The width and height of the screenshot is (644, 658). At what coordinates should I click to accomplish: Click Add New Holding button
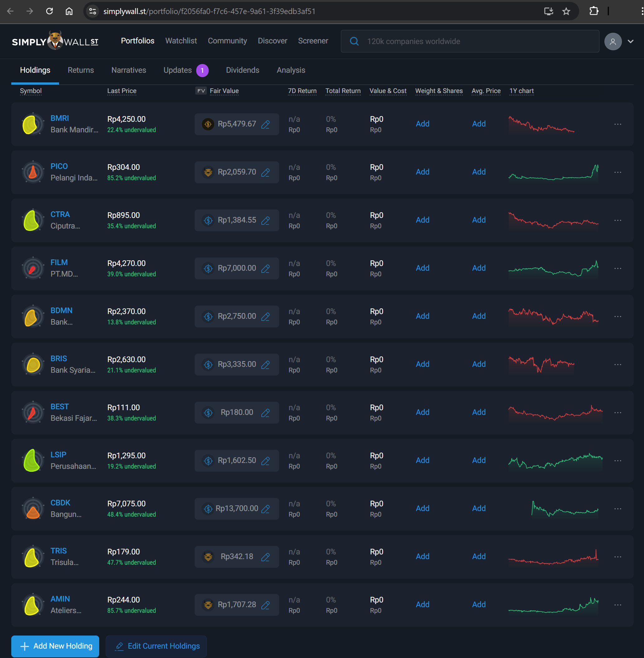[55, 646]
